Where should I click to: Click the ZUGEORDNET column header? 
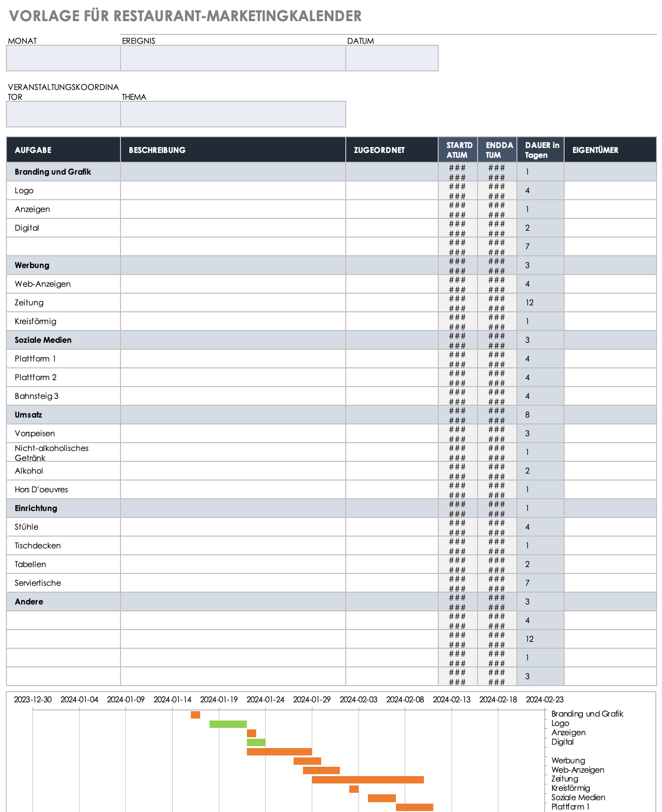pyautogui.click(x=392, y=150)
